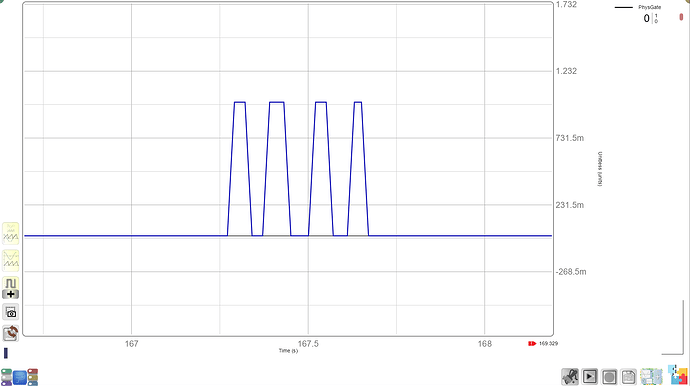Screen dimensions: 690x386
Task: Click the orange circular-arrows refresh icon
Action: (x=11, y=333)
